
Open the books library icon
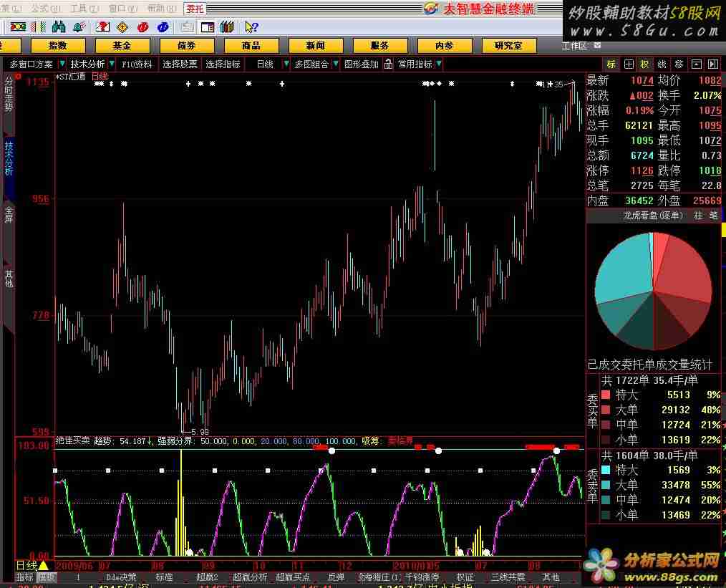pos(227,27)
